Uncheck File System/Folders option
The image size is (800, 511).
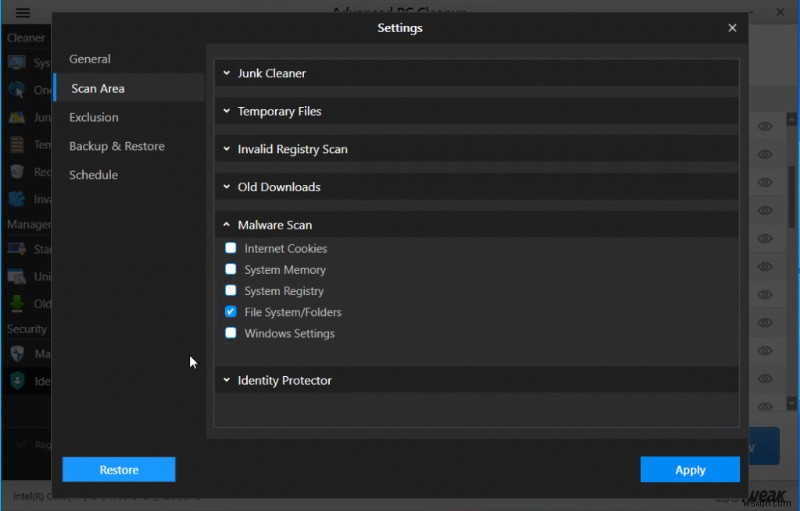[231, 312]
